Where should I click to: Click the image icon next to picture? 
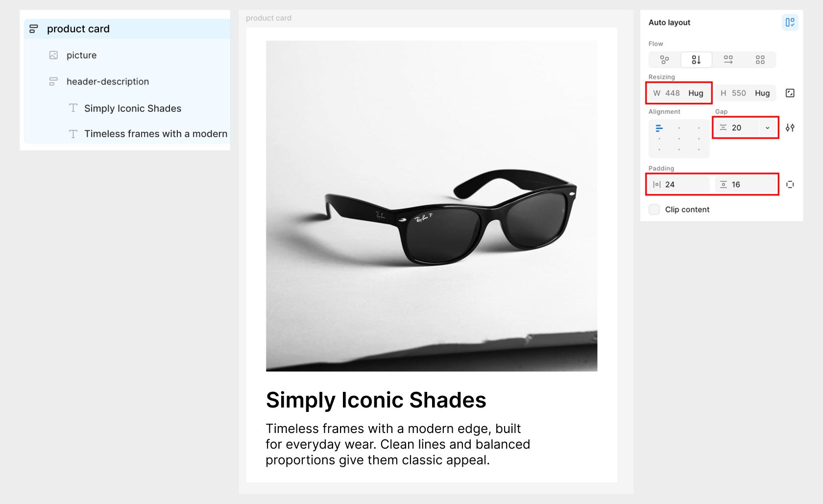[53, 55]
